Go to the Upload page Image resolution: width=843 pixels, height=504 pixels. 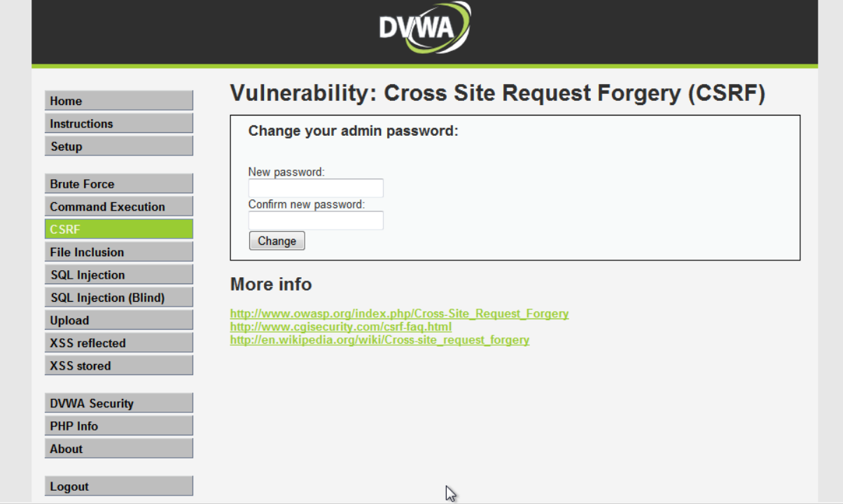pos(118,321)
